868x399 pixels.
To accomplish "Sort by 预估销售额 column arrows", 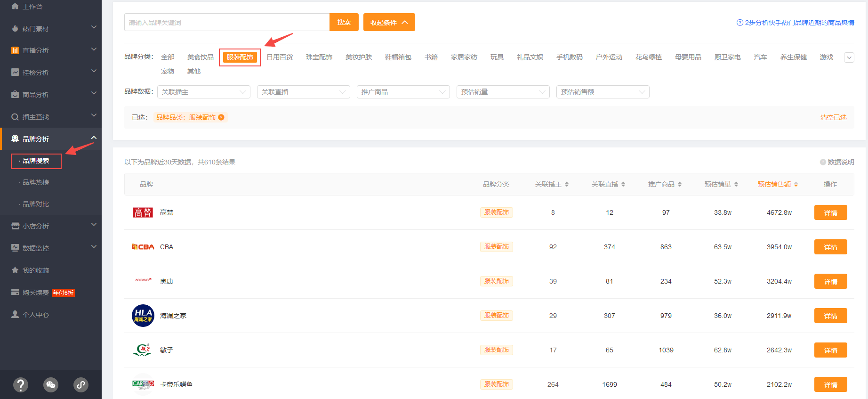I will point(796,184).
